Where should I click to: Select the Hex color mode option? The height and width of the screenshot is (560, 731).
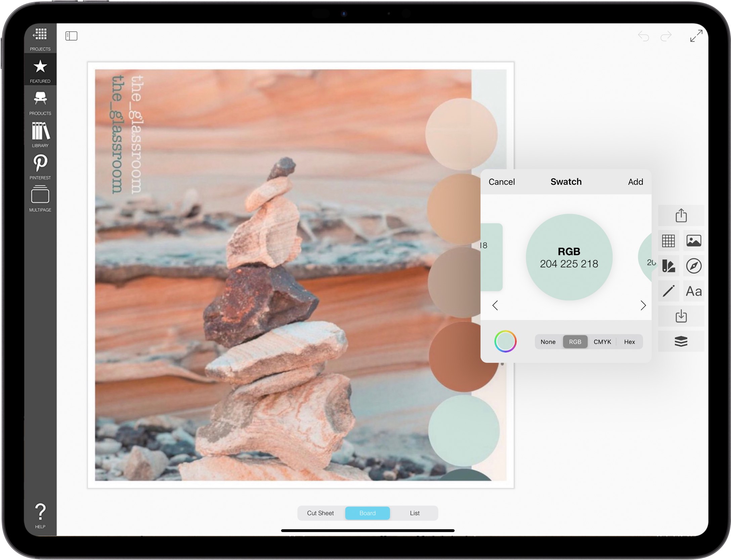click(x=629, y=342)
